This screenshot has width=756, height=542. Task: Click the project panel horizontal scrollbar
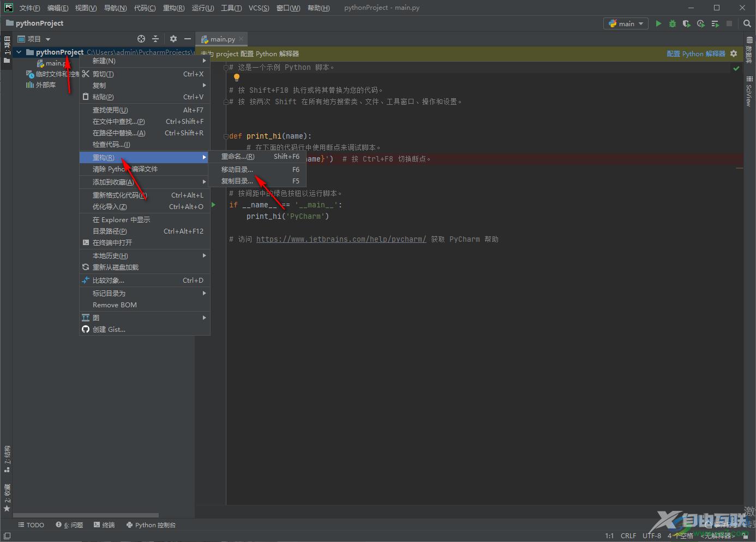86,515
